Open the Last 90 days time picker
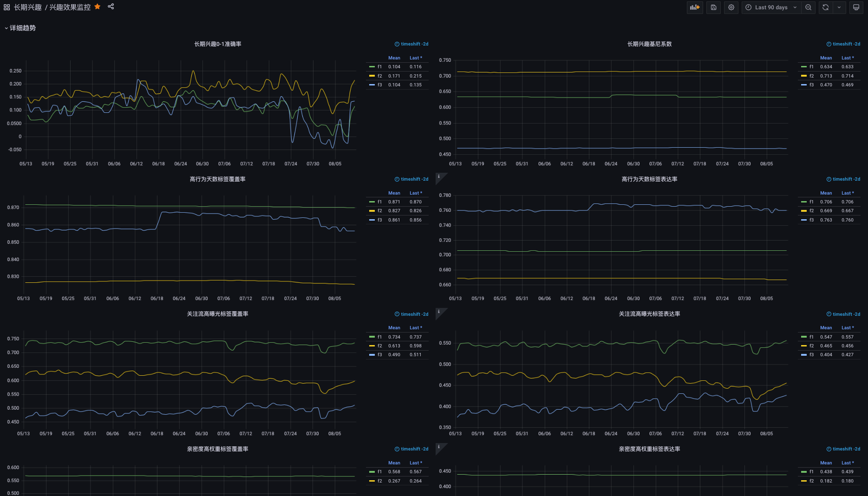The width and height of the screenshot is (868, 496). coord(771,7)
